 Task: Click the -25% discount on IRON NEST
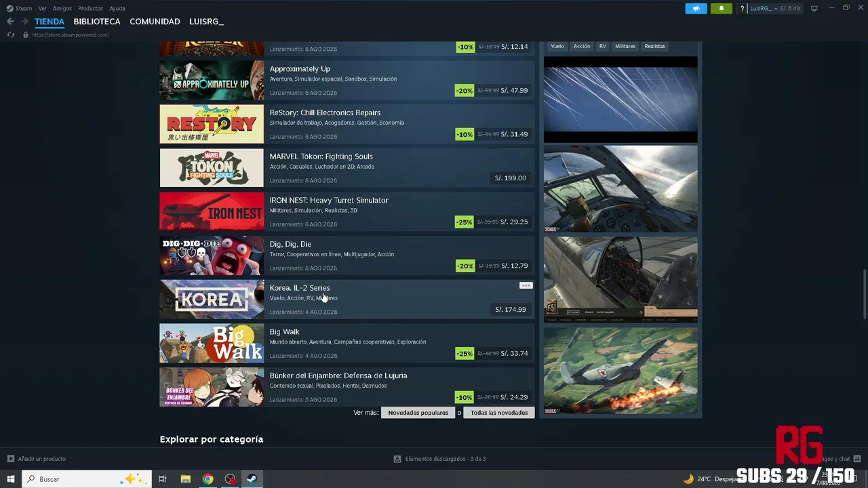tap(465, 222)
